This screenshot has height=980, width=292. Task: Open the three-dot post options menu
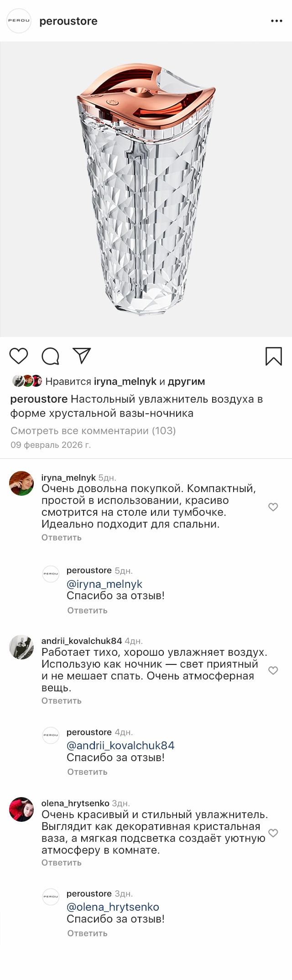[x=276, y=21]
